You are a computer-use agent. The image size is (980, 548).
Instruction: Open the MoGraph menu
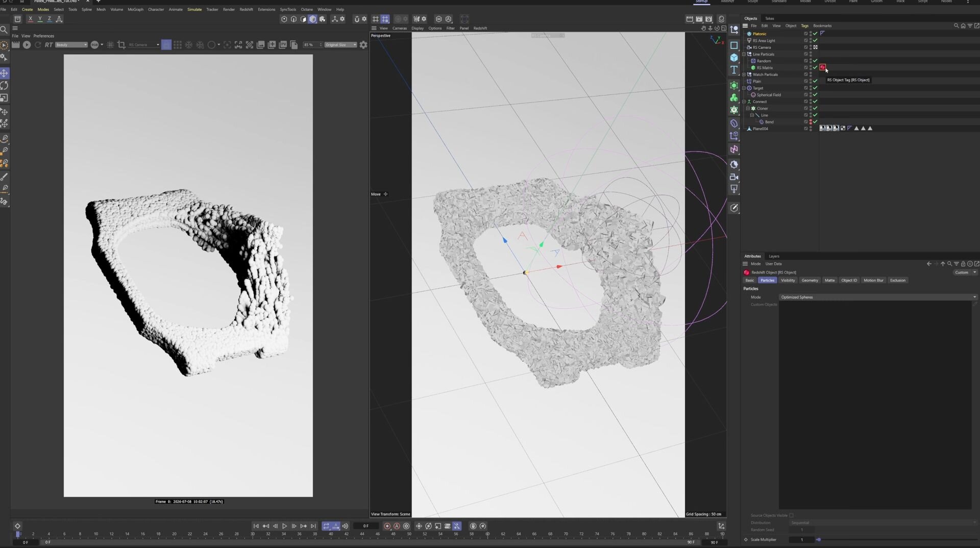tap(135, 9)
